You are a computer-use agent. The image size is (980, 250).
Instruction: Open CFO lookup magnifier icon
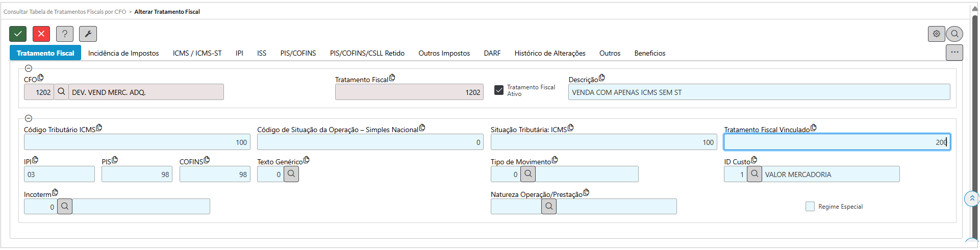(x=61, y=92)
